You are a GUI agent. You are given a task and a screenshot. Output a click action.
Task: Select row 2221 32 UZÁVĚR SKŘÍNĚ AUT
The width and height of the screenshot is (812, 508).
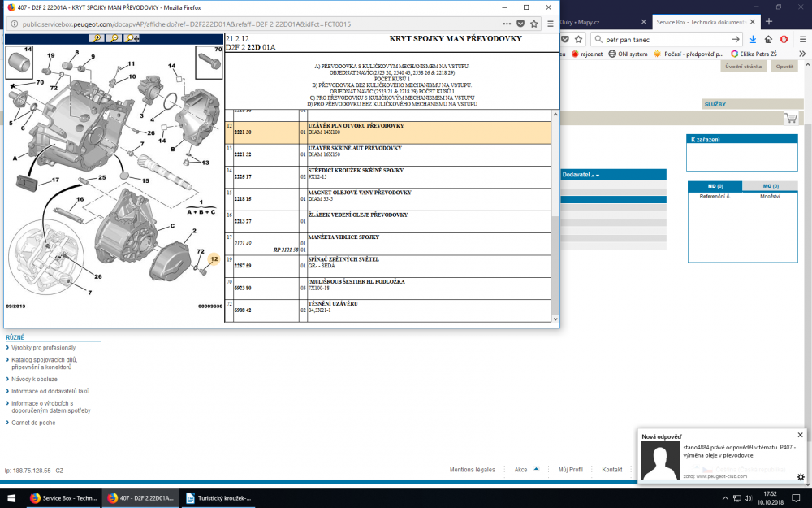pos(388,155)
